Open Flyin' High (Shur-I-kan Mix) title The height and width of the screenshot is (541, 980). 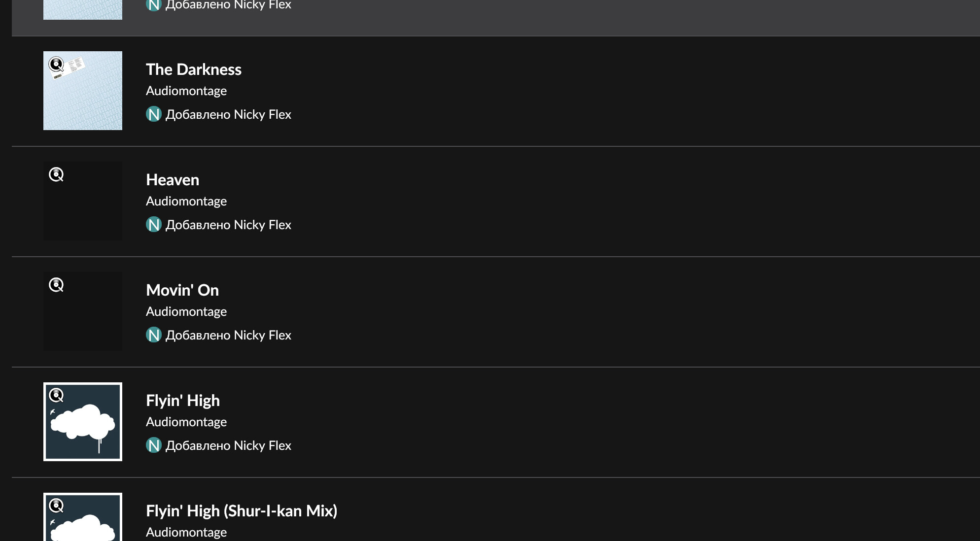coord(242,511)
